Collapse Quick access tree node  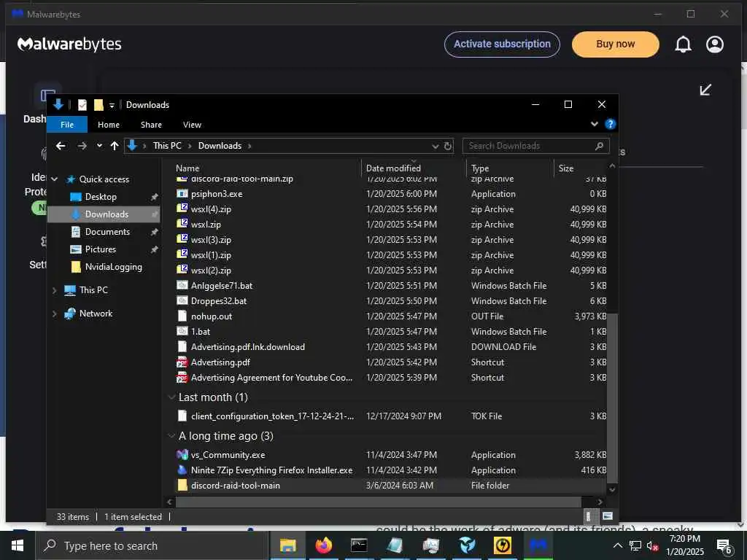coord(55,179)
